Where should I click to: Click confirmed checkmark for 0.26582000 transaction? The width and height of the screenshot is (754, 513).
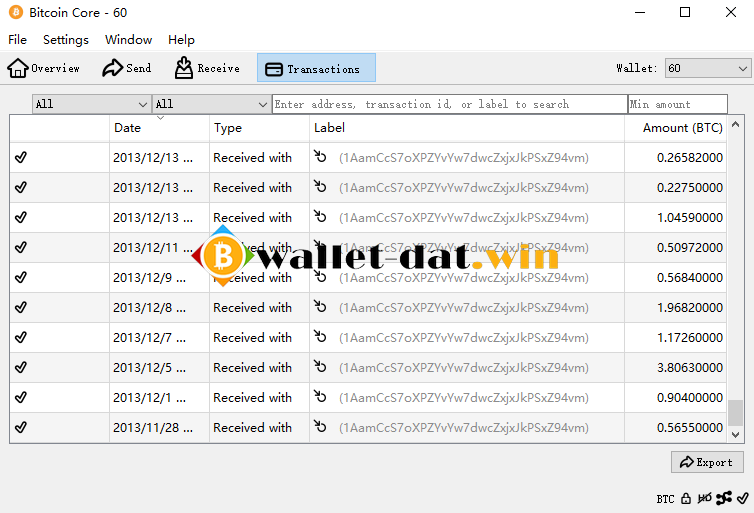point(21,157)
